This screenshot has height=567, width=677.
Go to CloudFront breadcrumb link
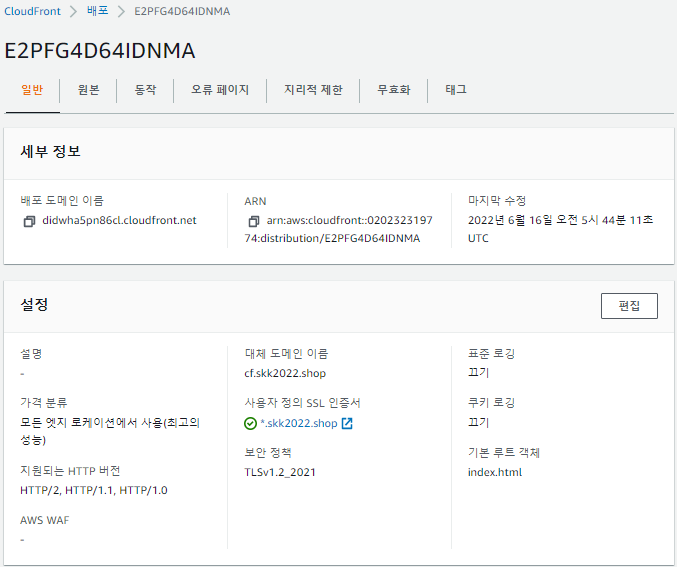[32, 11]
